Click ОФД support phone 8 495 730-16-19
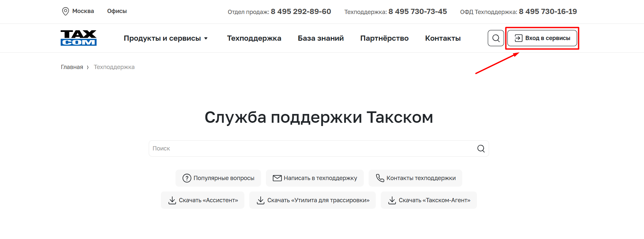This screenshot has width=644, height=239. 548,11
